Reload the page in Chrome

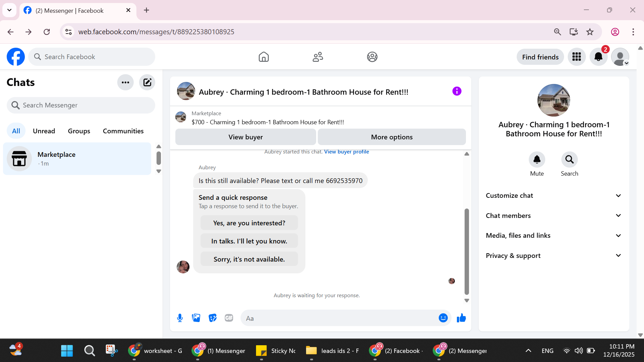pyautogui.click(x=47, y=32)
